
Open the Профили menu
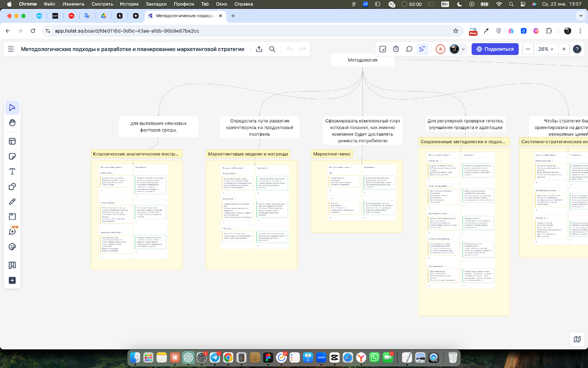184,4
